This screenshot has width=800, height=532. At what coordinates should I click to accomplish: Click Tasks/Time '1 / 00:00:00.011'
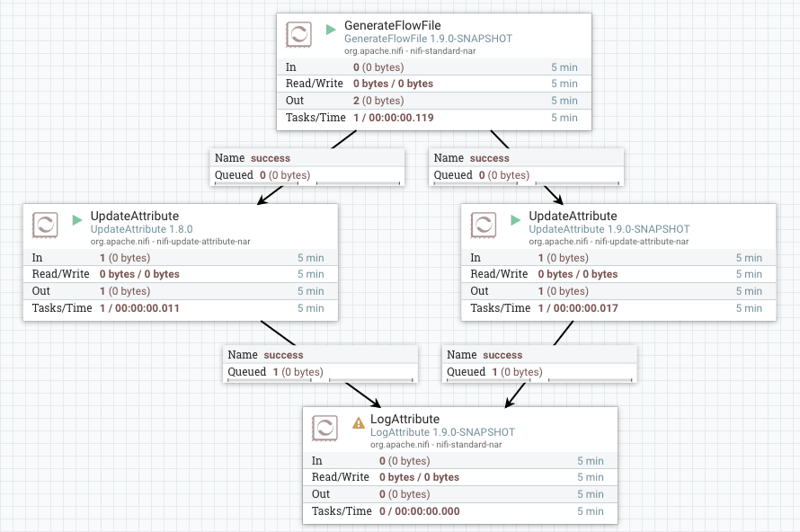[x=139, y=308]
